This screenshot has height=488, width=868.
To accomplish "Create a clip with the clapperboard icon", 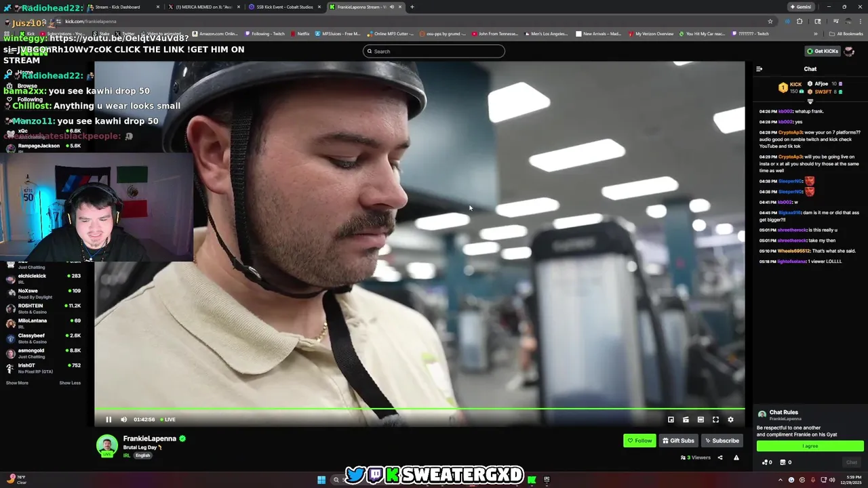I will (686, 420).
